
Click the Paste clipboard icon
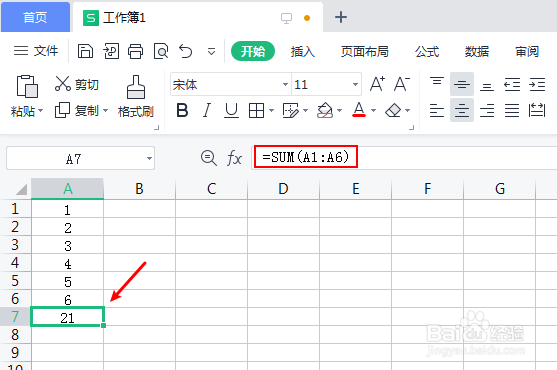click(27, 86)
